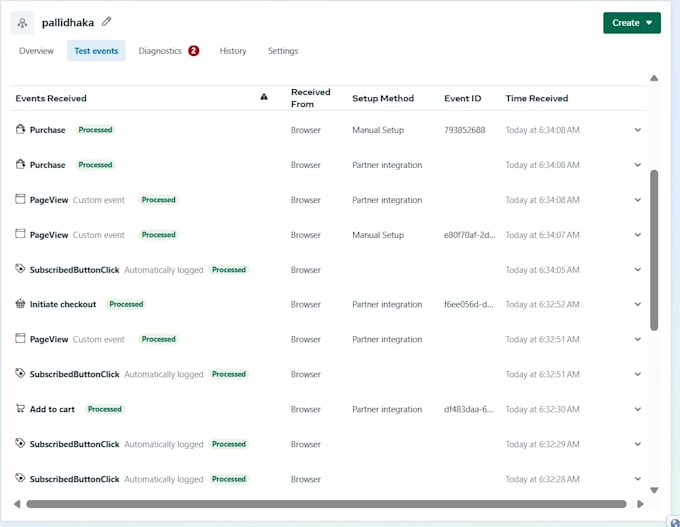Expand the PageView row at 6:34:08 AM

[638, 200]
